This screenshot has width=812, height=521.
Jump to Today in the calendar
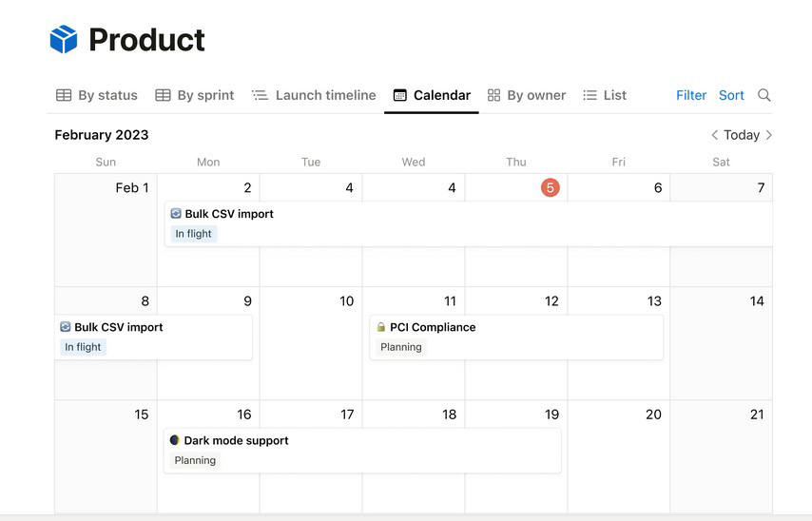742,135
